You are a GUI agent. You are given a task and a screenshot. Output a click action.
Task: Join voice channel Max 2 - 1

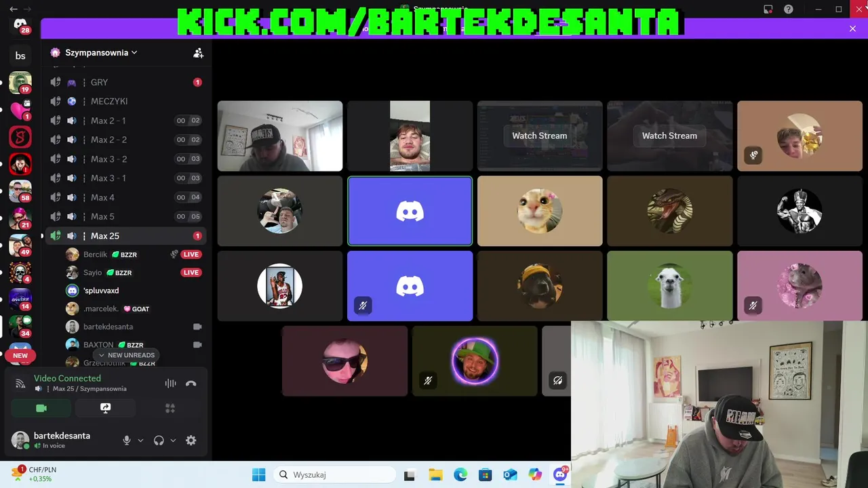126,121
